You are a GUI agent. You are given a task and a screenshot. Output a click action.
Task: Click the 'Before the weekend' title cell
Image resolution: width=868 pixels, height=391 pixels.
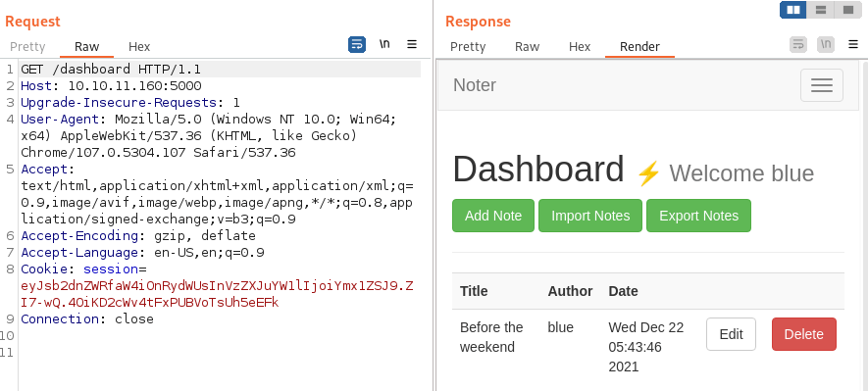click(491, 337)
